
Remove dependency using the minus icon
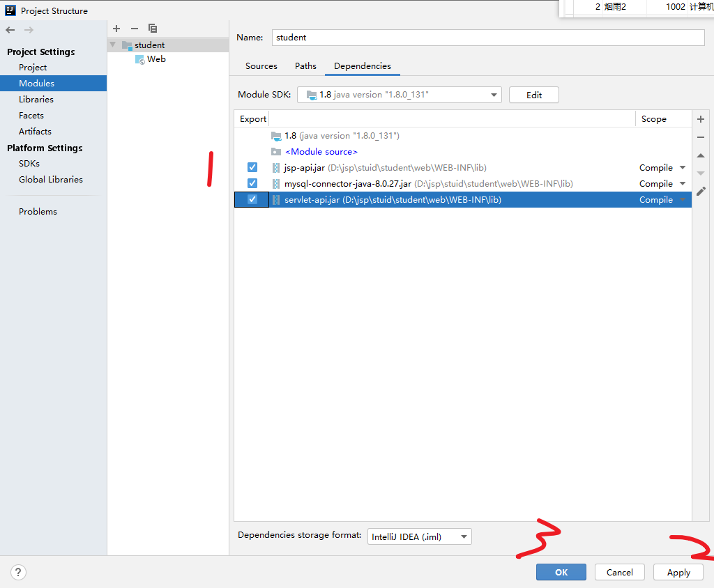(x=701, y=137)
